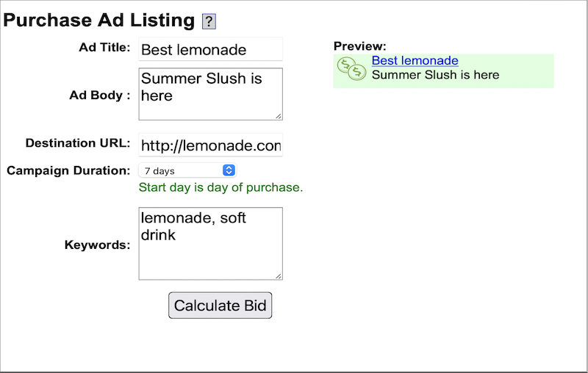Click the coins icon in ad preview
588x373 pixels.
(351, 68)
